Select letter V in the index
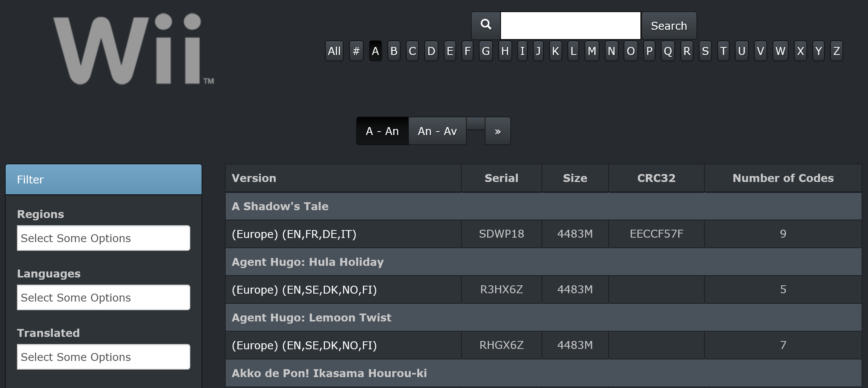Screen dimensions: 868x388 pos(760,51)
